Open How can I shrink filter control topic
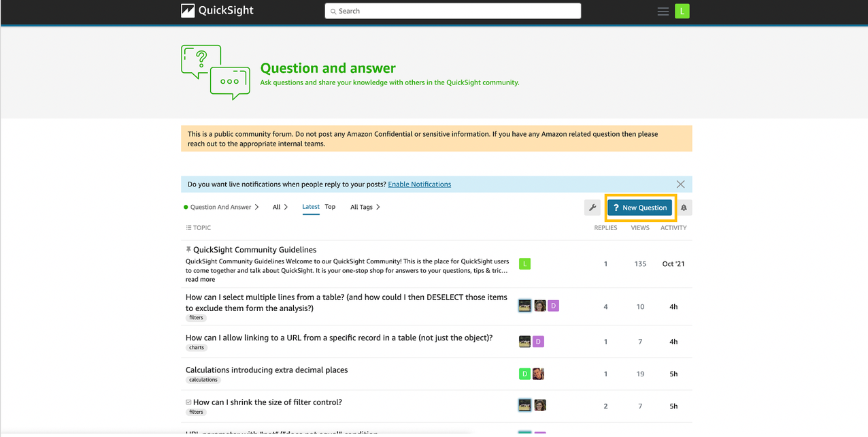The height and width of the screenshot is (437, 868). coord(267,402)
